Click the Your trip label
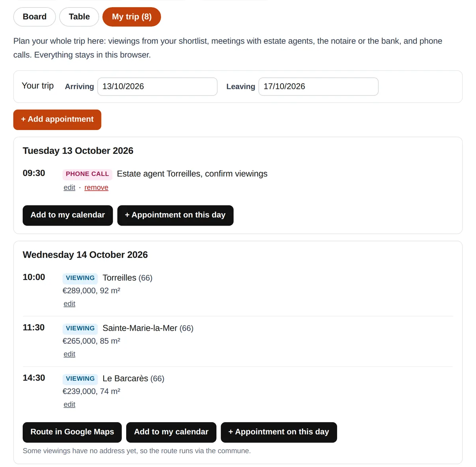This screenshot has height=467, width=476. click(x=38, y=86)
